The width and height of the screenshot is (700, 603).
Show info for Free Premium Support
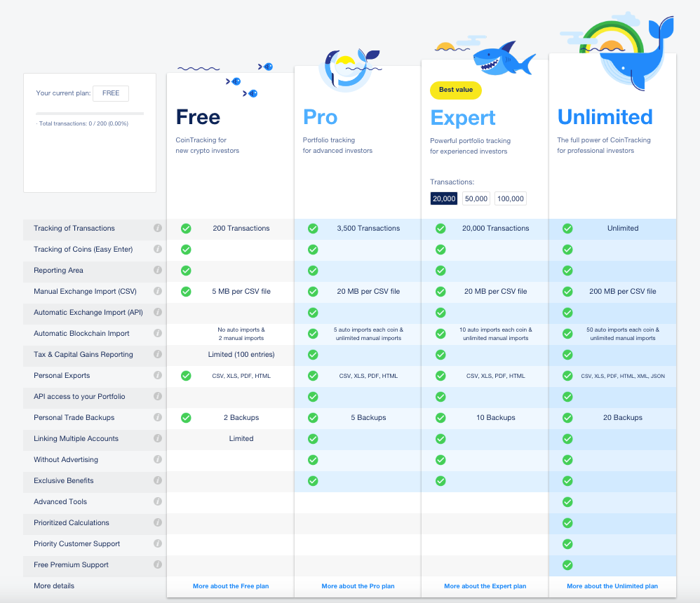pyautogui.click(x=158, y=564)
